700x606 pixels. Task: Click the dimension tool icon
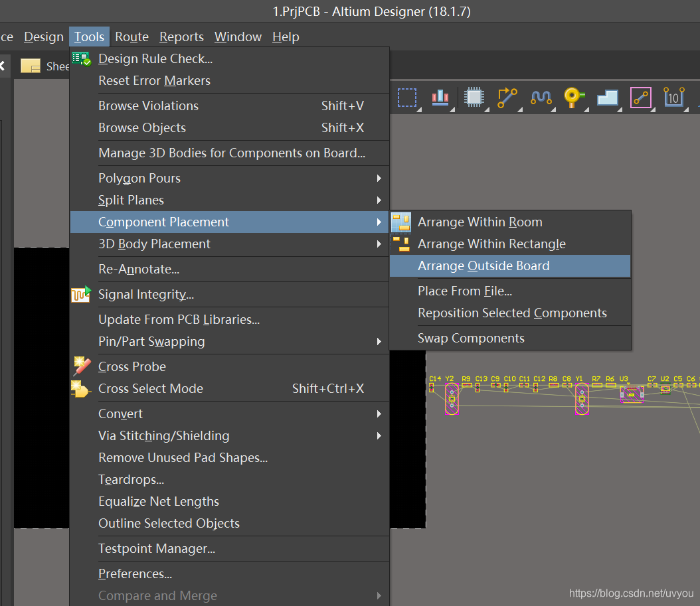click(x=673, y=98)
